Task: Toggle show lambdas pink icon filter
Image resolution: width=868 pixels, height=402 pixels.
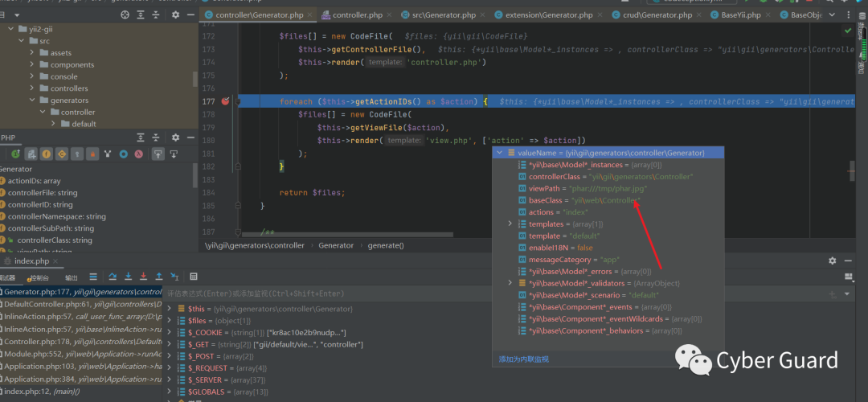Action: [x=140, y=154]
